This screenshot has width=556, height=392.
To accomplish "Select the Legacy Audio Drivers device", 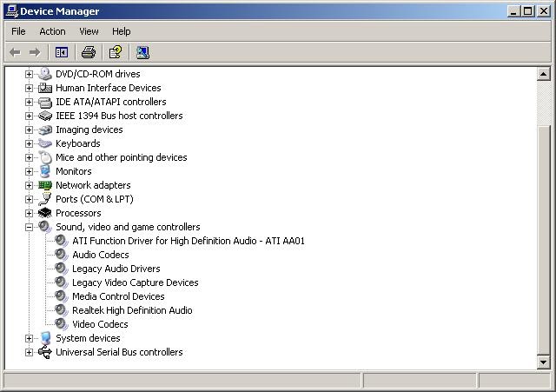I will click(116, 269).
